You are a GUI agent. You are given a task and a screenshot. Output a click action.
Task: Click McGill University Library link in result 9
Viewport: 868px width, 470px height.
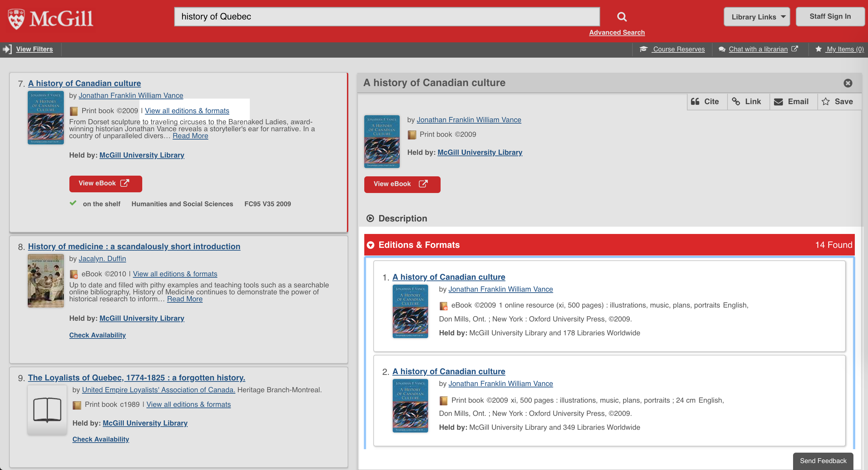(x=145, y=423)
